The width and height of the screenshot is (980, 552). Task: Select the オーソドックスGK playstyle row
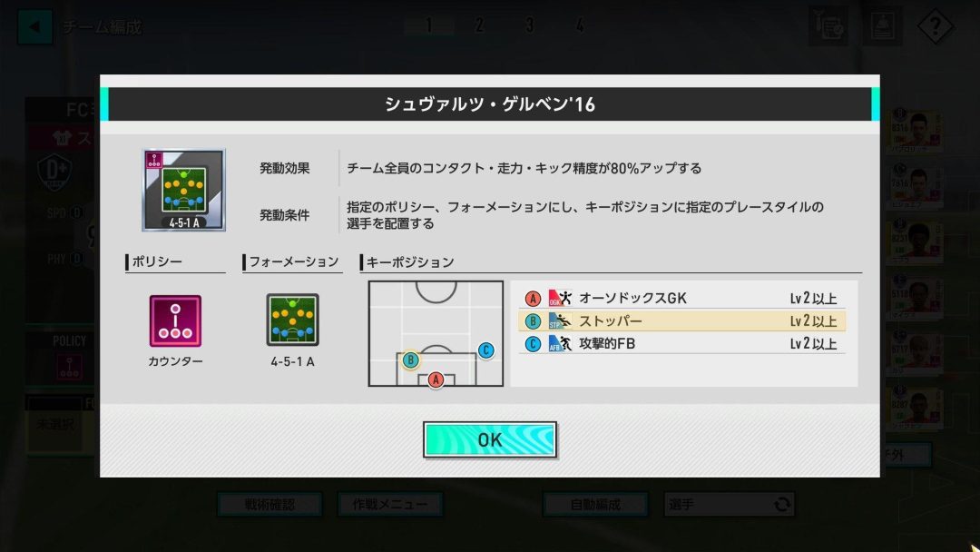[x=681, y=298]
